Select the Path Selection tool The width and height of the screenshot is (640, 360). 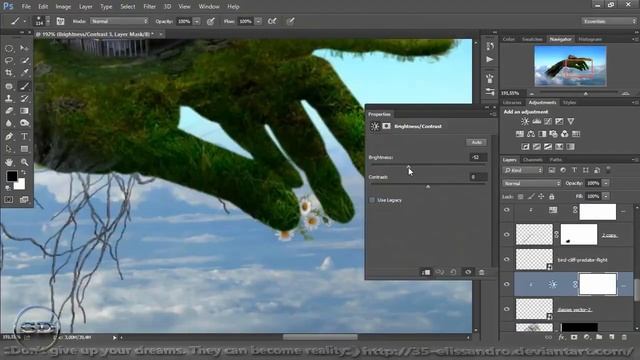[9, 149]
